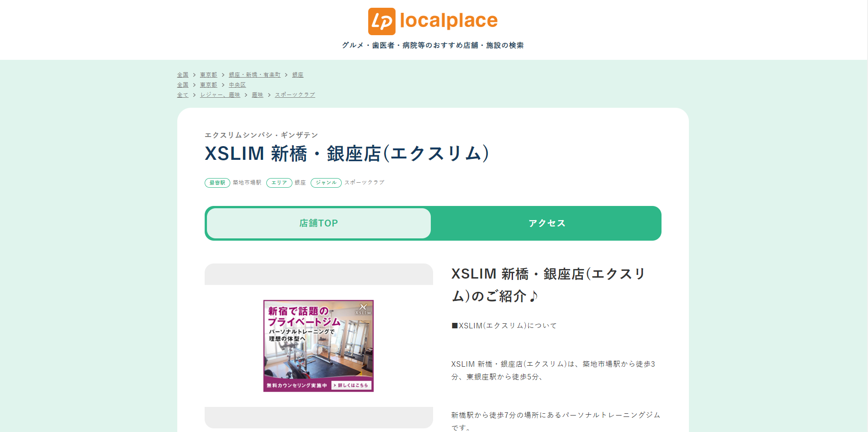Open the レジャー、趣味 category breadcrumb

click(220, 95)
